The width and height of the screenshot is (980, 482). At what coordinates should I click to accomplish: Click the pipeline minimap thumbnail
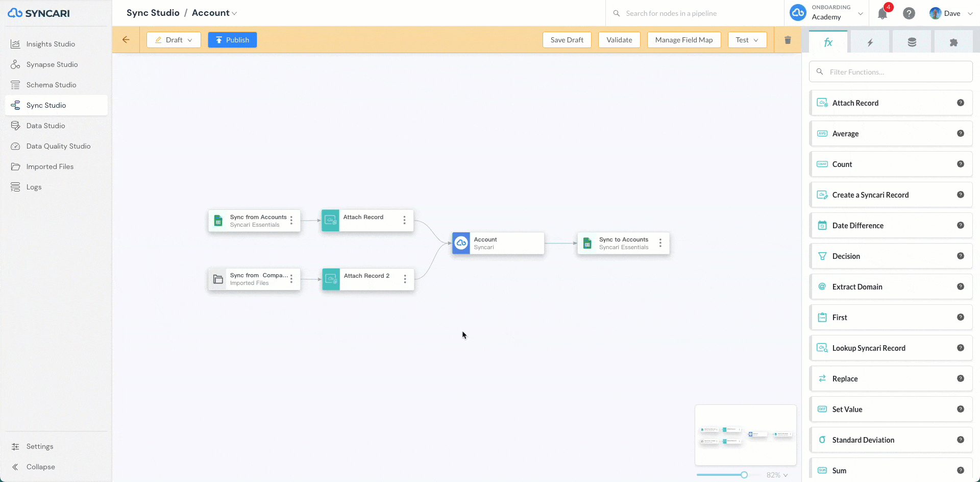[x=746, y=435]
